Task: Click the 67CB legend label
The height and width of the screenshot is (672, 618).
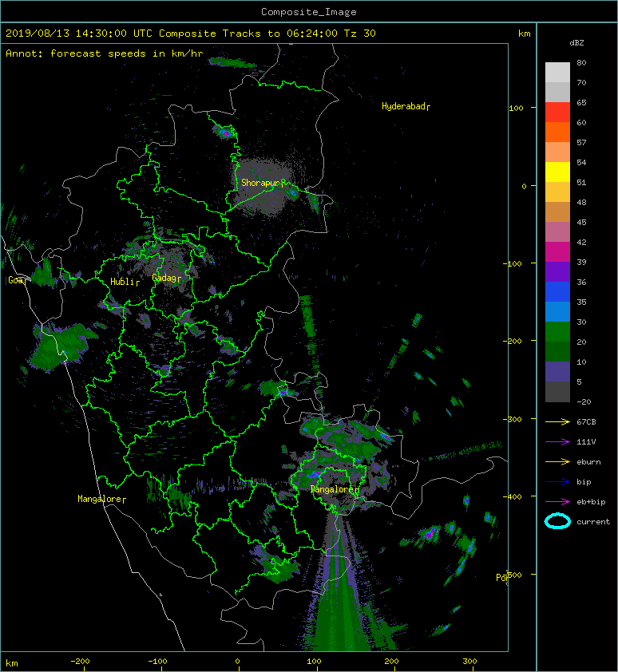Action: (x=586, y=421)
